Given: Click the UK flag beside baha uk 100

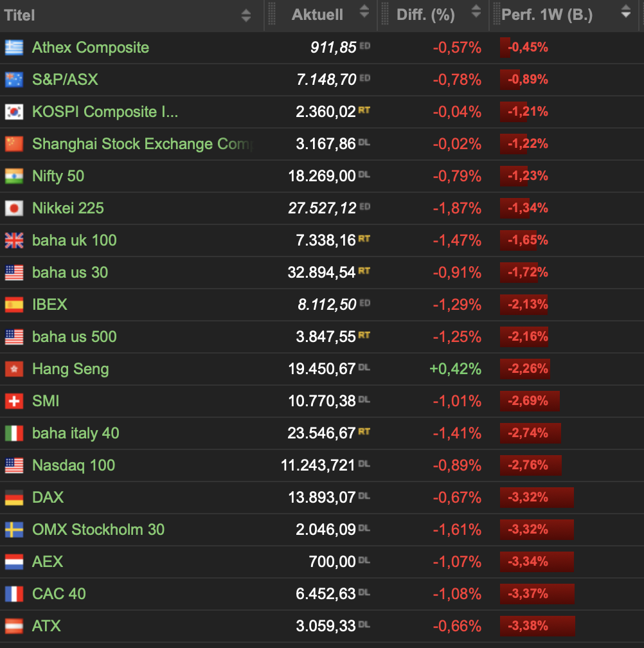Looking at the screenshot, I should (x=14, y=240).
